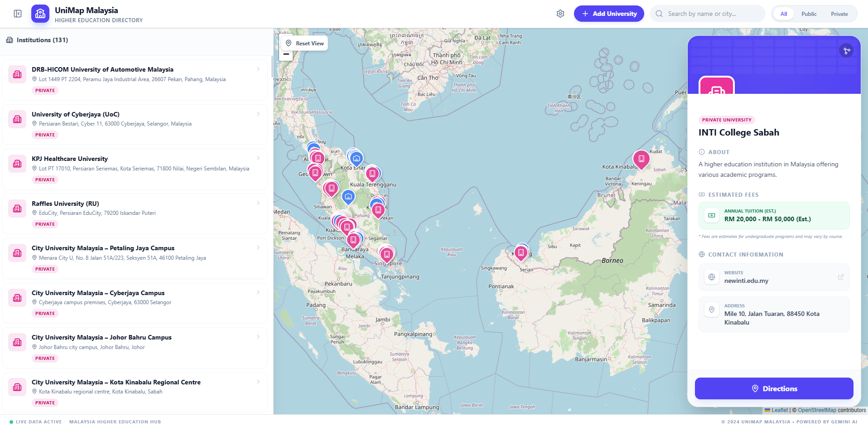
Task: Collapse the institutions sidebar panel
Action: tap(17, 14)
